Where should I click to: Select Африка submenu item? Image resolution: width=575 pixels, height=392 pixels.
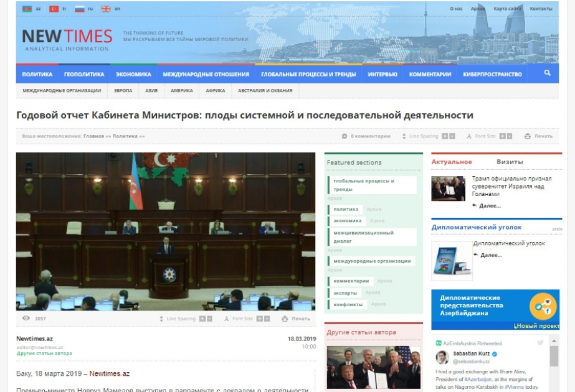click(216, 90)
